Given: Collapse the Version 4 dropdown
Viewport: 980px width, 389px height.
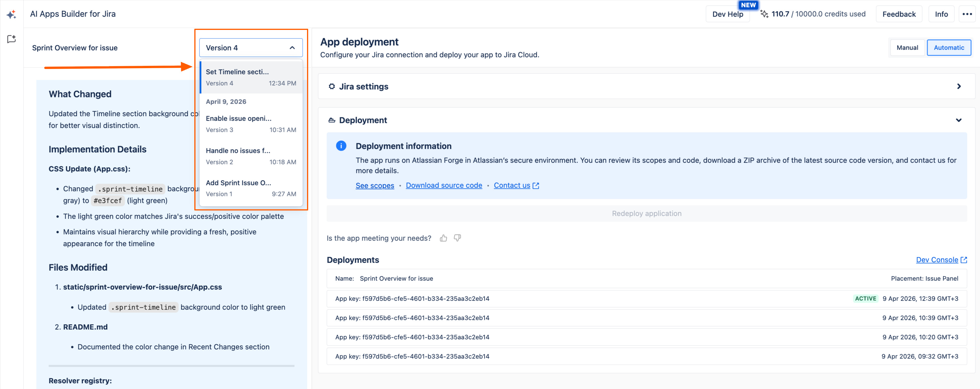Looking at the screenshot, I should [x=251, y=47].
